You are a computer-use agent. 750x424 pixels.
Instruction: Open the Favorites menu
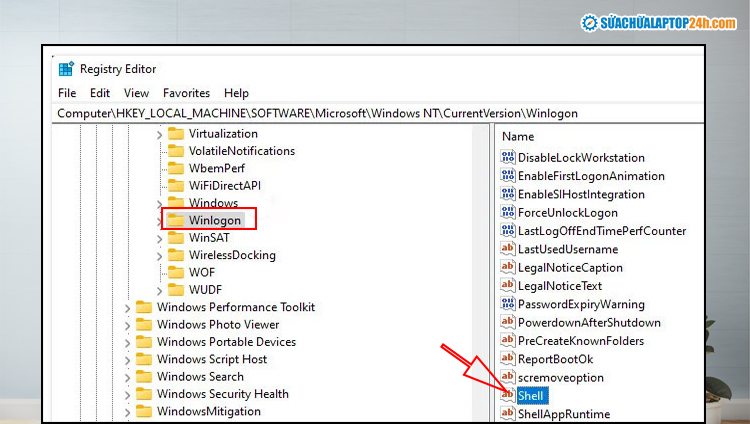186,93
